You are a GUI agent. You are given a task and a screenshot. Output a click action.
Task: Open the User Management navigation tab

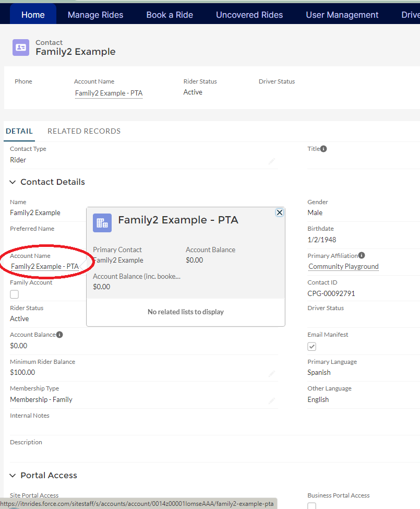pos(342,15)
